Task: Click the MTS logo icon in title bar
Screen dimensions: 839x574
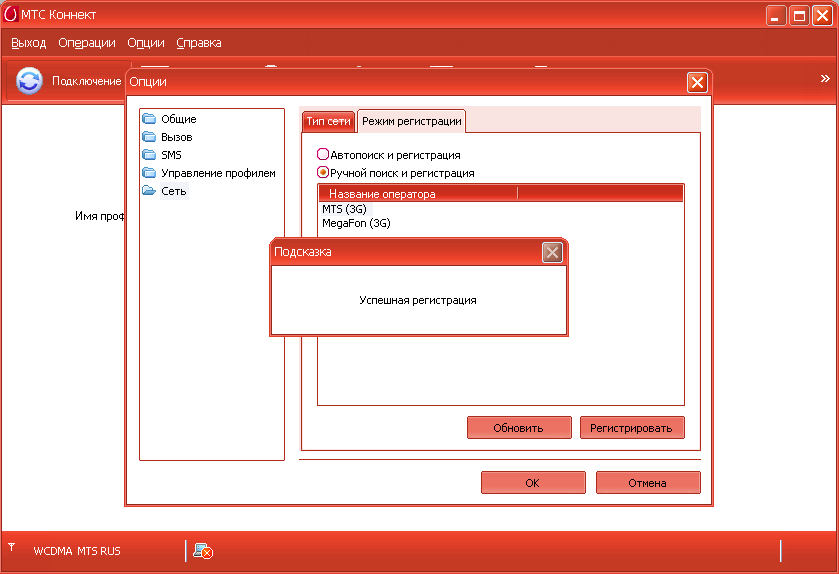Action: tap(10, 14)
